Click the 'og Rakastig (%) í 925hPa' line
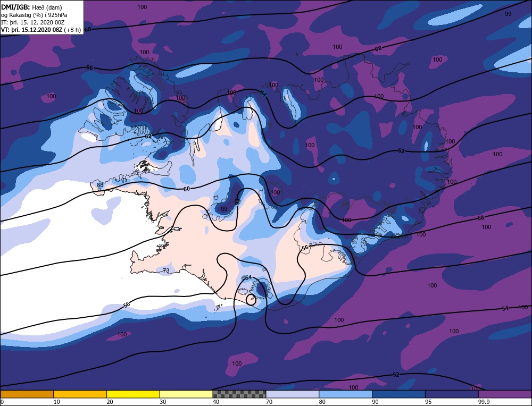The image size is (532, 406). pyautogui.click(x=34, y=15)
